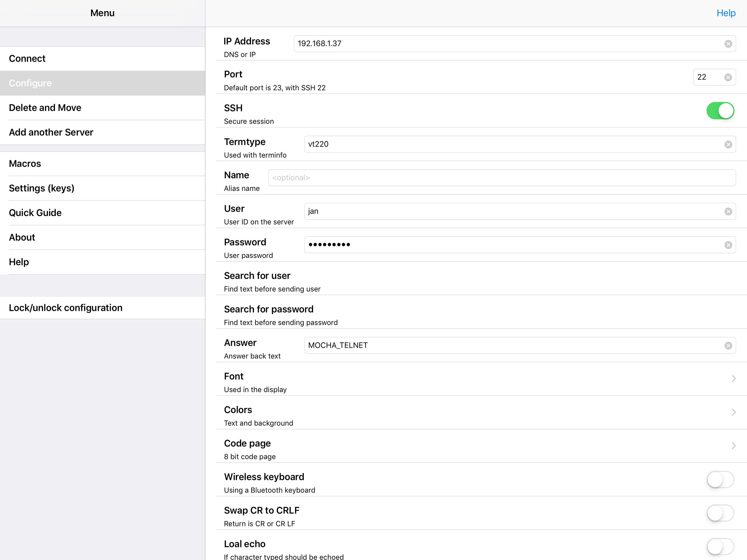The width and height of the screenshot is (747, 560).
Task: Tap Lock/unlock configuration
Action: [66, 308]
